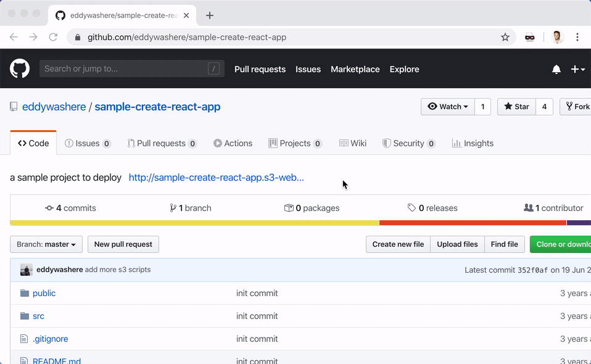
Task: Open the sample-create-react-app.s3-web deploy URL
Action: pyautogui.click(x=217, y=178)
